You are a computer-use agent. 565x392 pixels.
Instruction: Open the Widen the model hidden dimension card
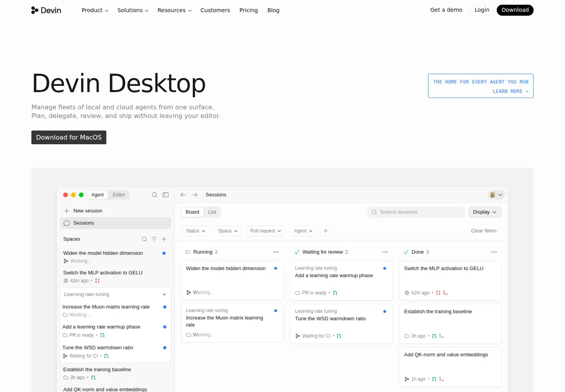tap(232, 280)
